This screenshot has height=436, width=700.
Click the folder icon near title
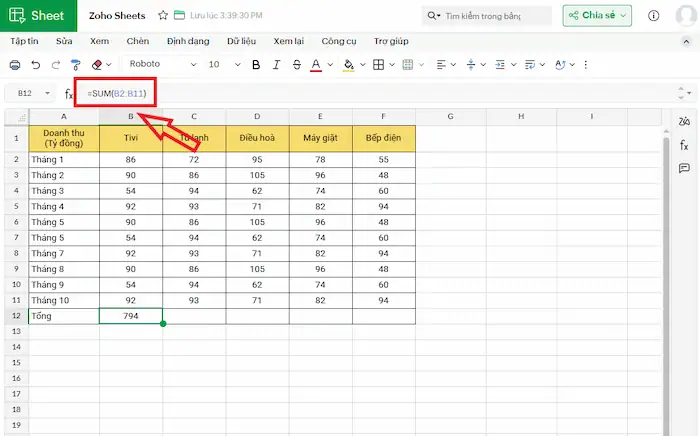179,15
